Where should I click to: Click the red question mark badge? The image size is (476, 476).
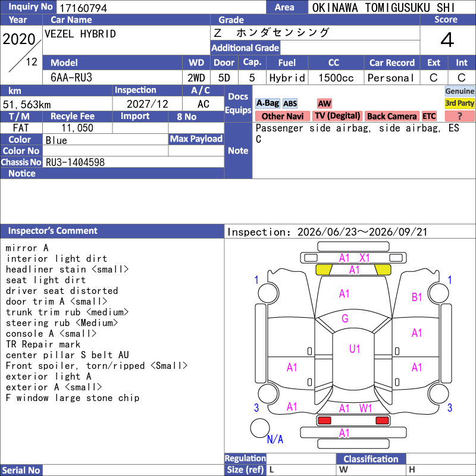tap(459, 116)
